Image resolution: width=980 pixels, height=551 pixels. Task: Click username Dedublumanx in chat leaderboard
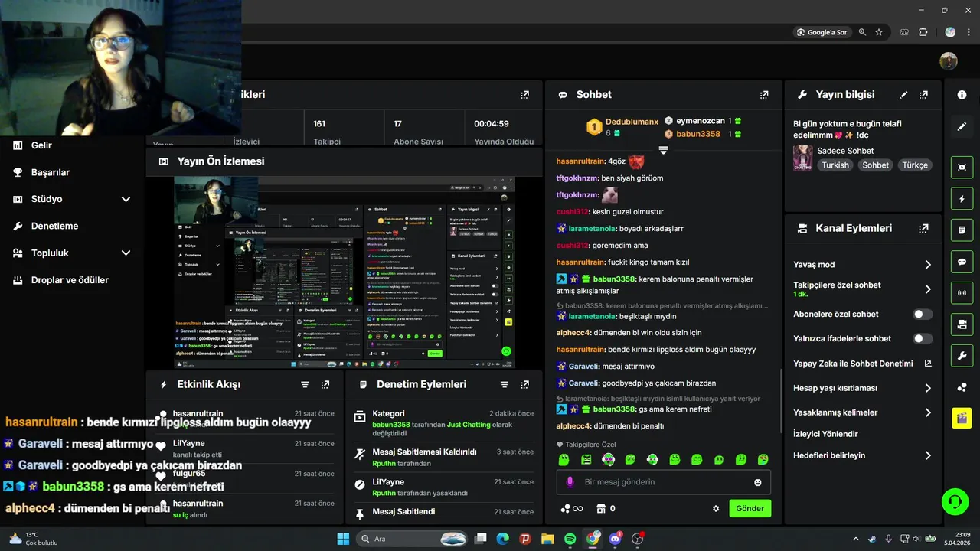click(632, 122)
